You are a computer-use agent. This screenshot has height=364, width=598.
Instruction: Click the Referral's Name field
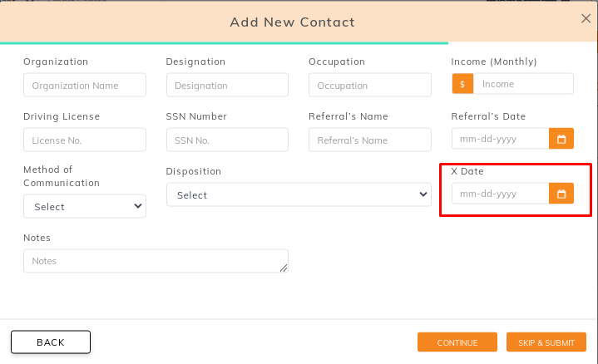coord(370,140)
